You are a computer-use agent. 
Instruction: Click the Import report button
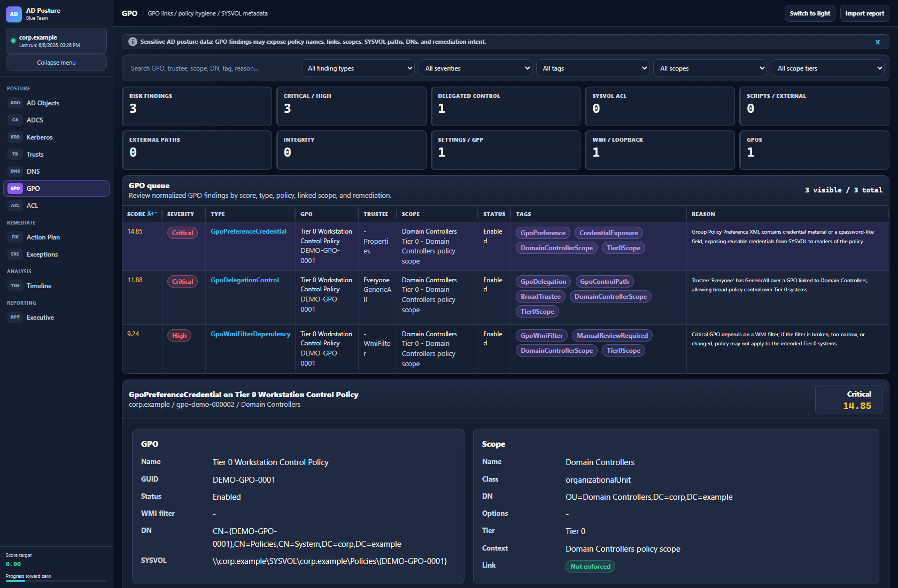point(864,13)
